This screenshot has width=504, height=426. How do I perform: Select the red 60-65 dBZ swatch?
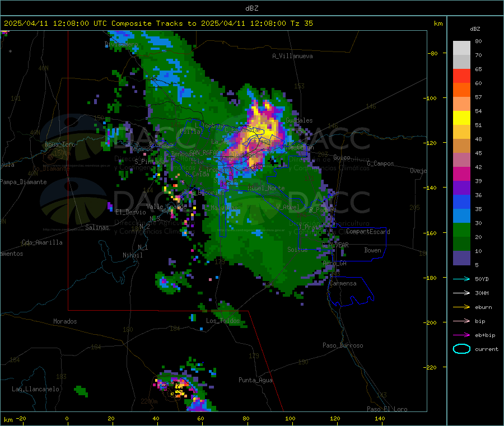tap(461, 76)
